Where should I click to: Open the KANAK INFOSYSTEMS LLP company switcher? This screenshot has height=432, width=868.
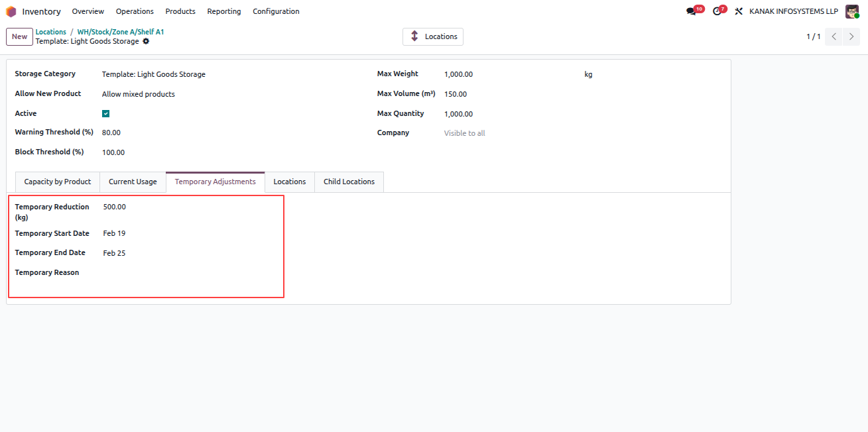pos(794,11)
